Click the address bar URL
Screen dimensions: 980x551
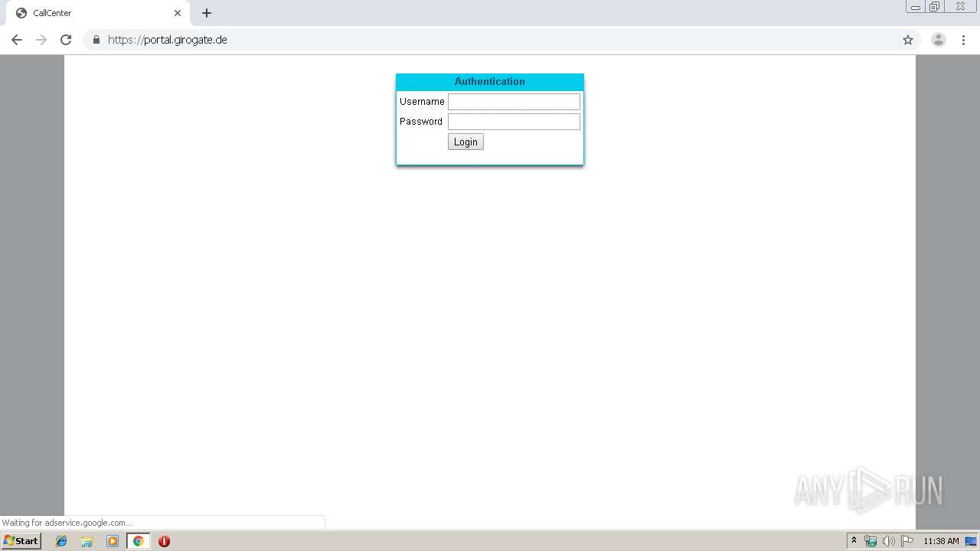coord(168,40)
